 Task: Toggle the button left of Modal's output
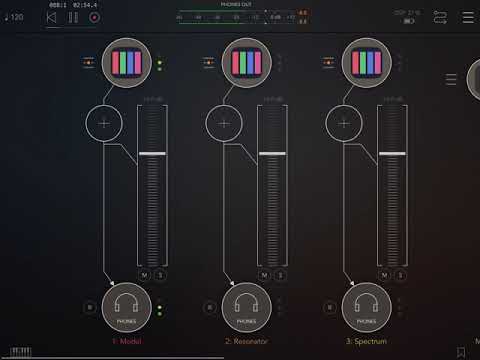90,307
